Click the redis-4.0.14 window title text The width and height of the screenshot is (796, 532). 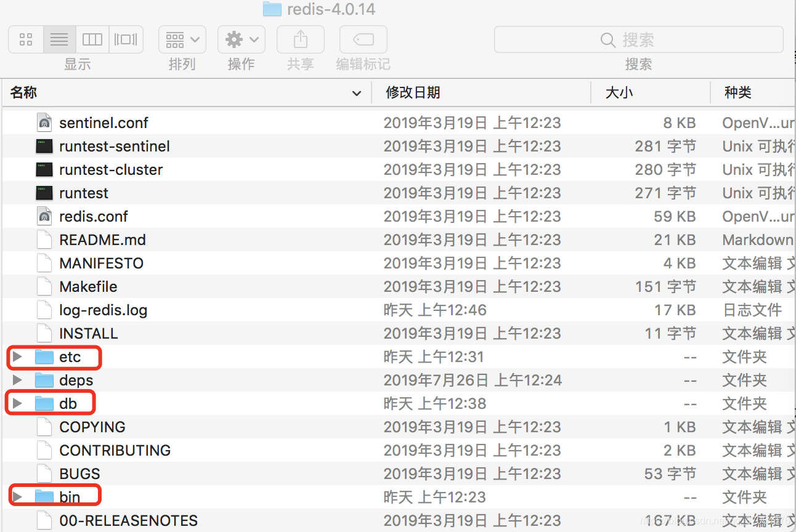[331, 9]
